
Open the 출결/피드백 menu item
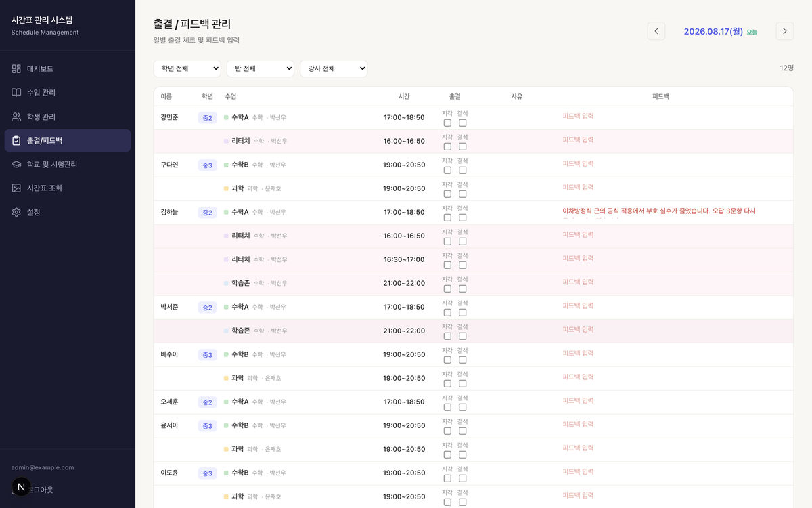[x=68, y=141]
